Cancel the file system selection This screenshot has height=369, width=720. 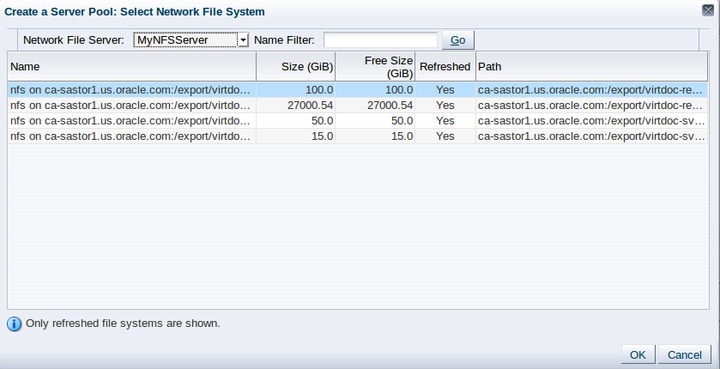[x=684, y=355]
